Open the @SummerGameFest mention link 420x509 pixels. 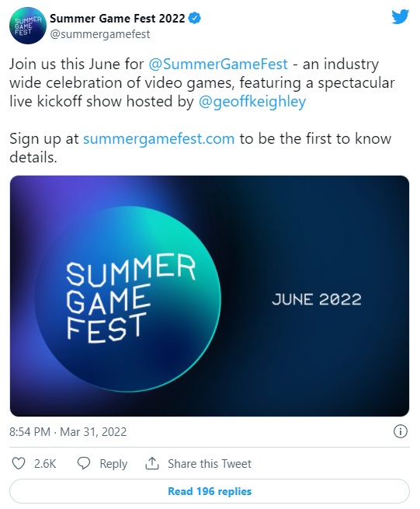218,64
